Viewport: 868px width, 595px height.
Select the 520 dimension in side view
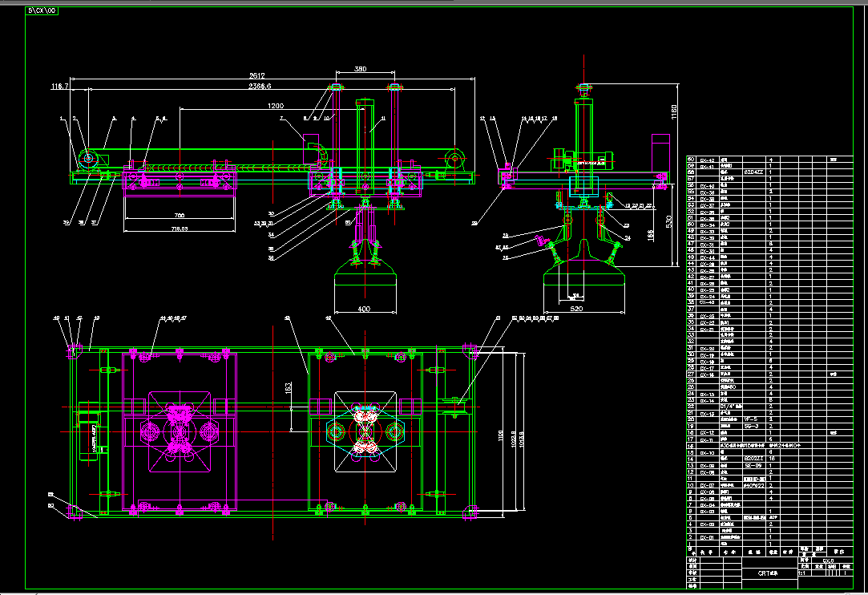point(576,309)
